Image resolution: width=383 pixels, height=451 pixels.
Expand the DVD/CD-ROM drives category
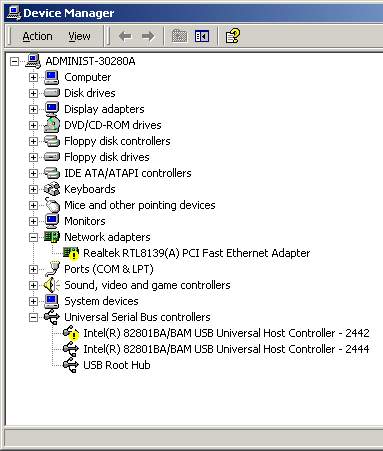tap(33, 125)
